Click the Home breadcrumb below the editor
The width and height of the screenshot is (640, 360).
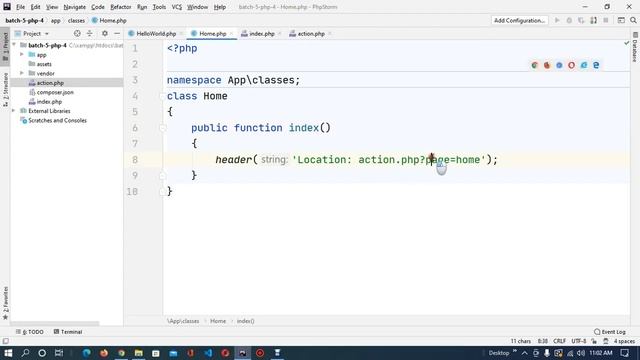[x=218, y=321]
